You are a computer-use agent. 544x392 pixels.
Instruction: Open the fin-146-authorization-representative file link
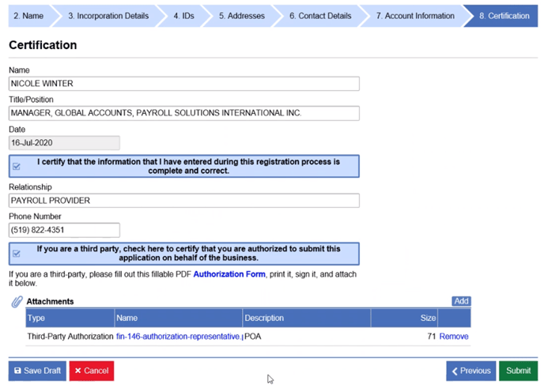tap(179, 337)
